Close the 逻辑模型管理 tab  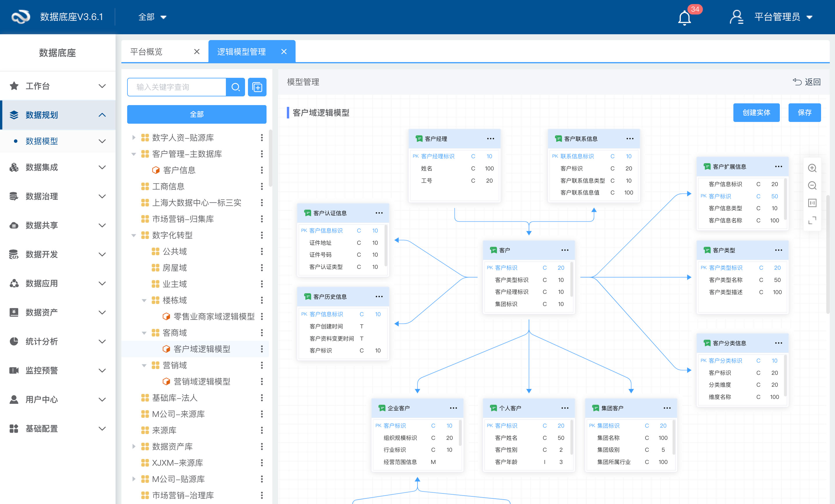284,51
